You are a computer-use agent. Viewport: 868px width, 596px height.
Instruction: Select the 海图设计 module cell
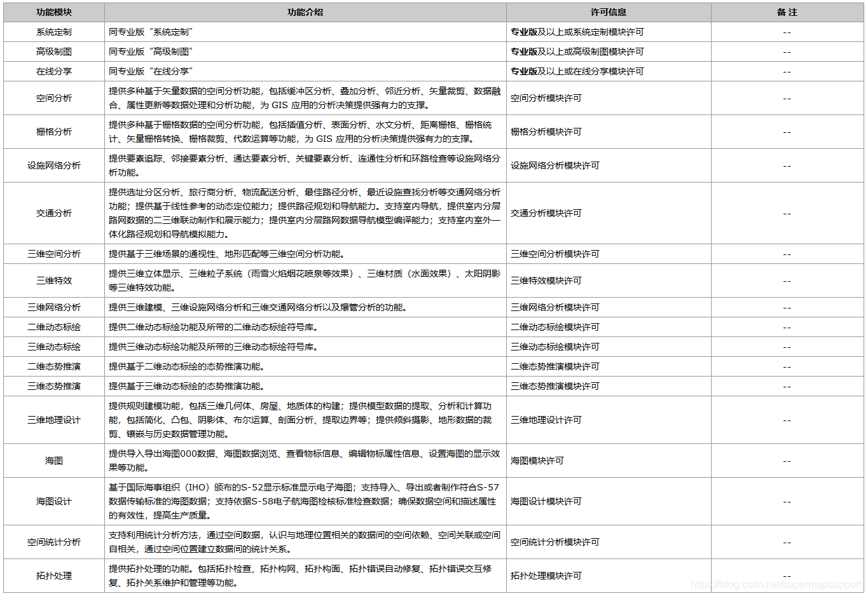coord(54,501)
